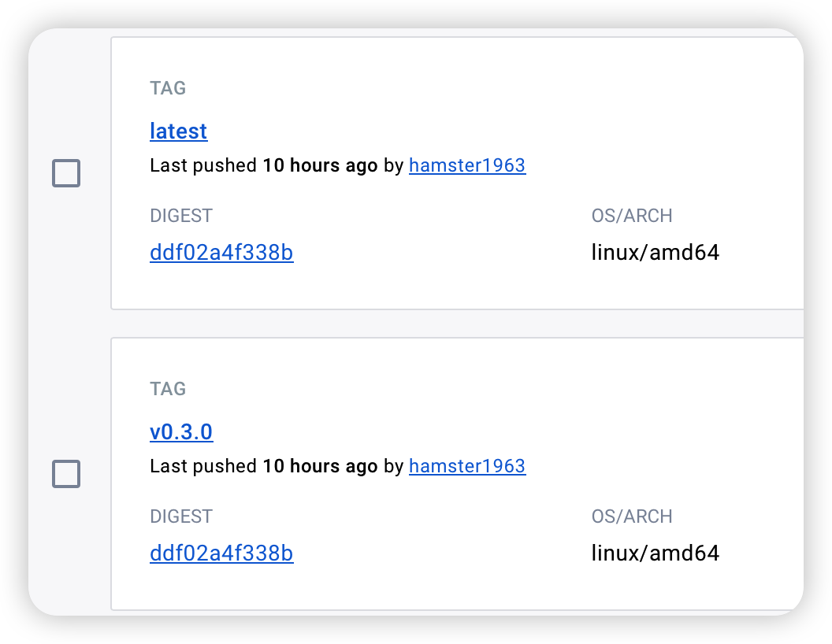Image resolution: width=832 pixels, height=644 pixels.
Task: Click the "10 hours ago" timestamp under v0.3.0
Action: (320, 466)
